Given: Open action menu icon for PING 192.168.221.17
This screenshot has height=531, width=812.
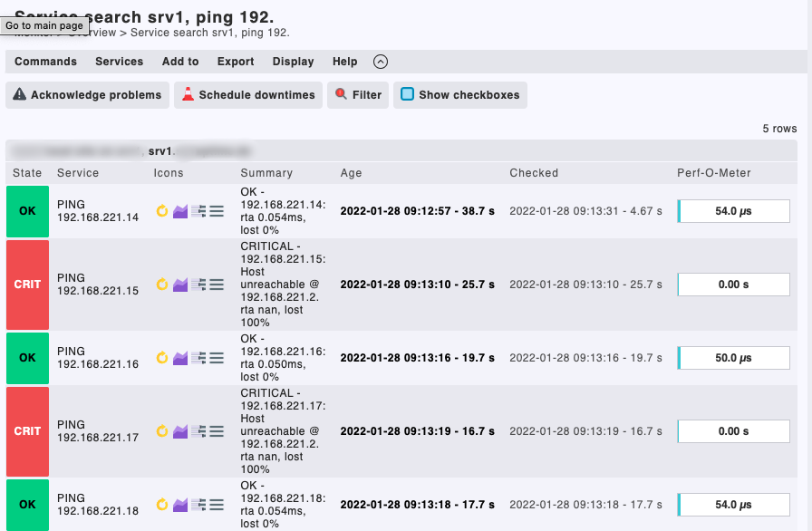Looking at the screenshot, I should click(x=217, y=431).
